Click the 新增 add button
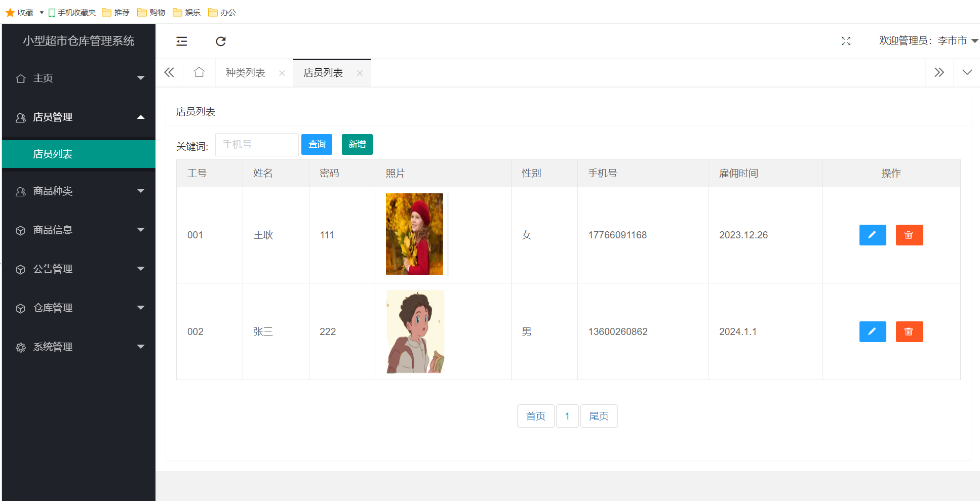The image size is (980, 501). pyautogui.click(x=357, y=144)
